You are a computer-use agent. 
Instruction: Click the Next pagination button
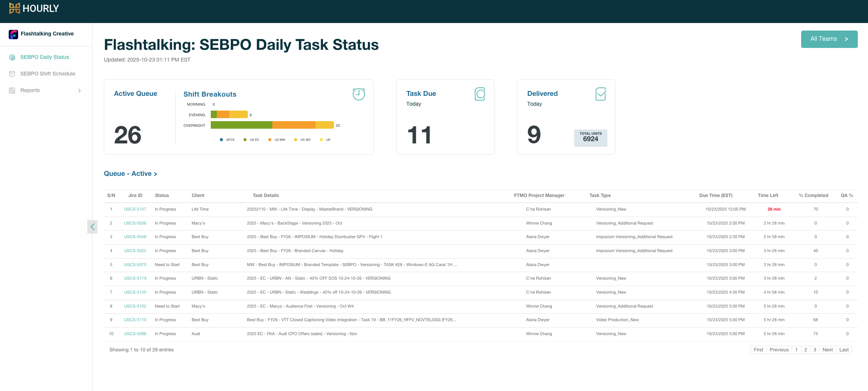(x=827, y=350)
